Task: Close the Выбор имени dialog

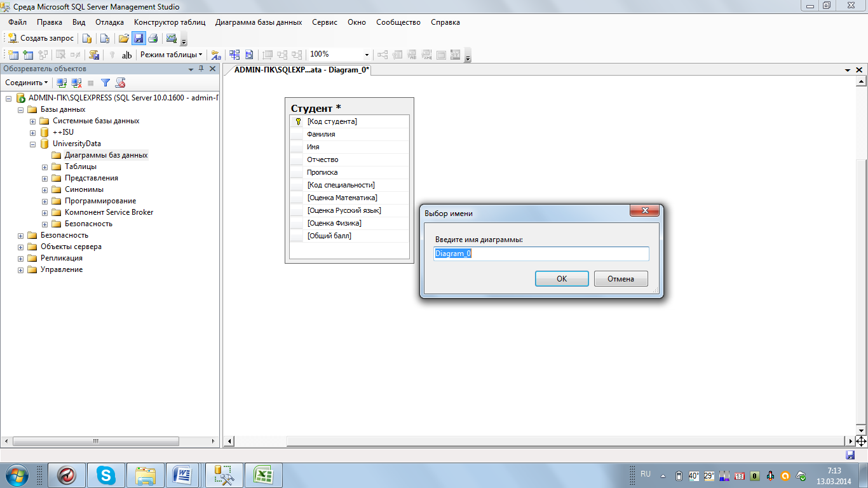Action: 644,211
